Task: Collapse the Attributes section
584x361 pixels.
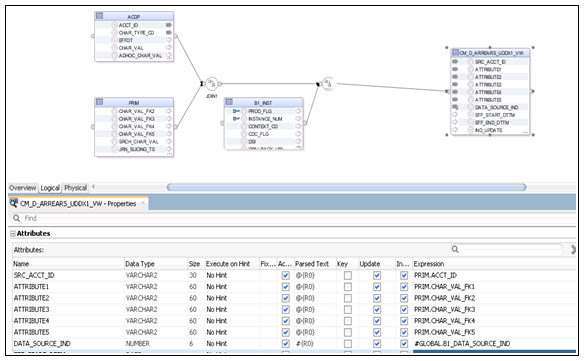Action: click(13, 234)
